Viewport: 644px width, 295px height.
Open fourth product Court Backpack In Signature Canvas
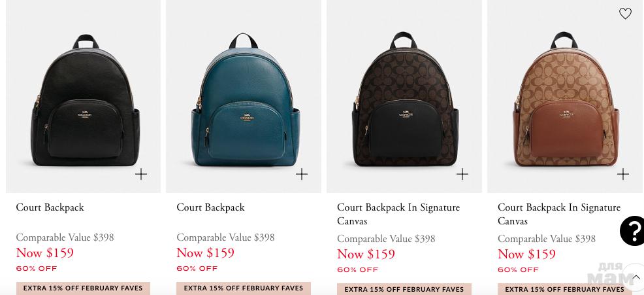coord(559,214)
